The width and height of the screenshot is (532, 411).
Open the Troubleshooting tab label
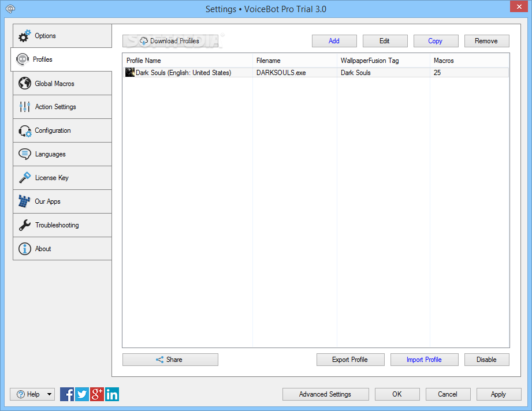[57, 225]
